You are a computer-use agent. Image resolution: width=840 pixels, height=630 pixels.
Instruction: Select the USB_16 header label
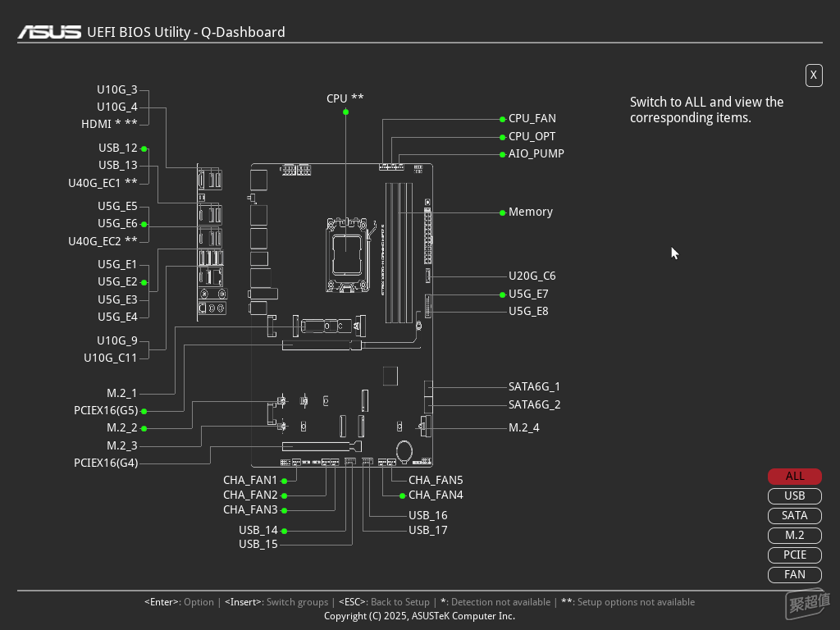point(428,515)
